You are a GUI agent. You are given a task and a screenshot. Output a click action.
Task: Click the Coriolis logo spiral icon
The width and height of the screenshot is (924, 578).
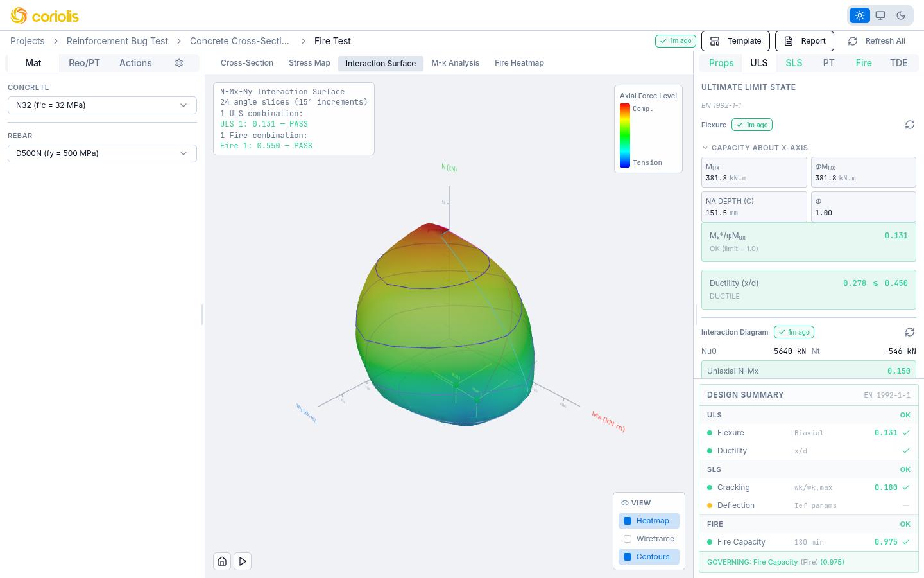pyautogui.click(x=17, y=15)
